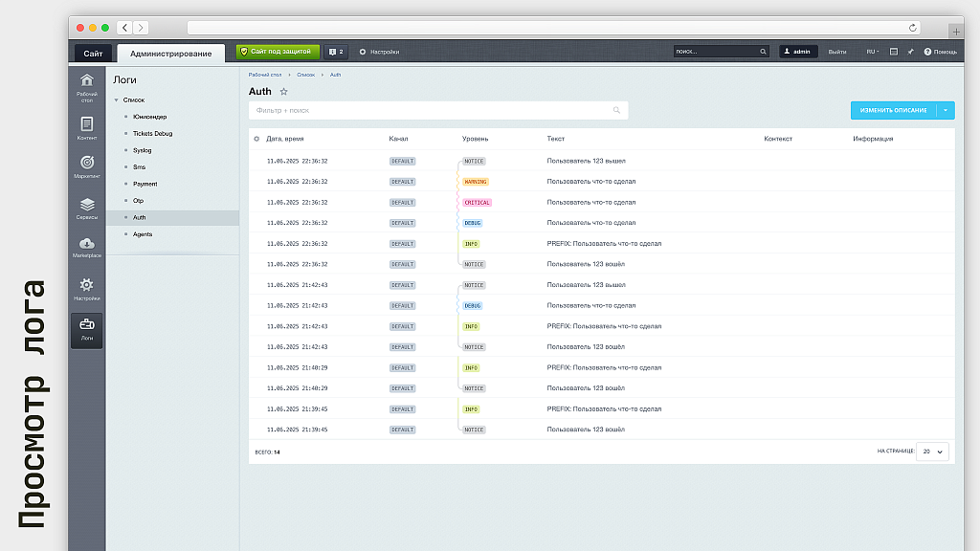
Task: Expand arrow next to Изменить описание
Action: pos(947,110)
